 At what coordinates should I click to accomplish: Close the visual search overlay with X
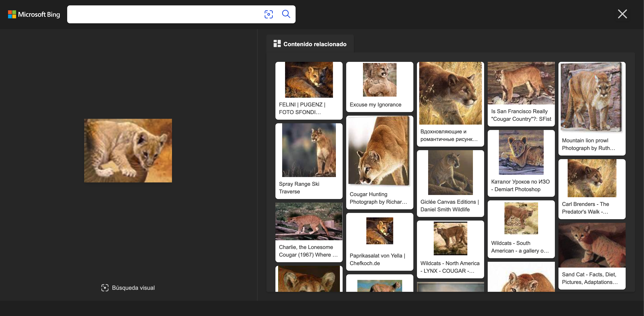tap(622, 14)
